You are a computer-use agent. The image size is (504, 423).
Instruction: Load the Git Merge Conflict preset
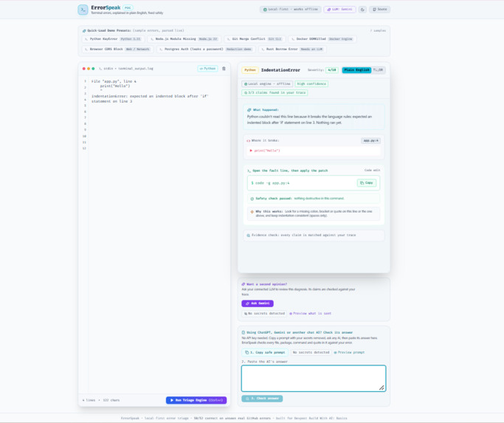pyautogui.click(x=255, y=39)
